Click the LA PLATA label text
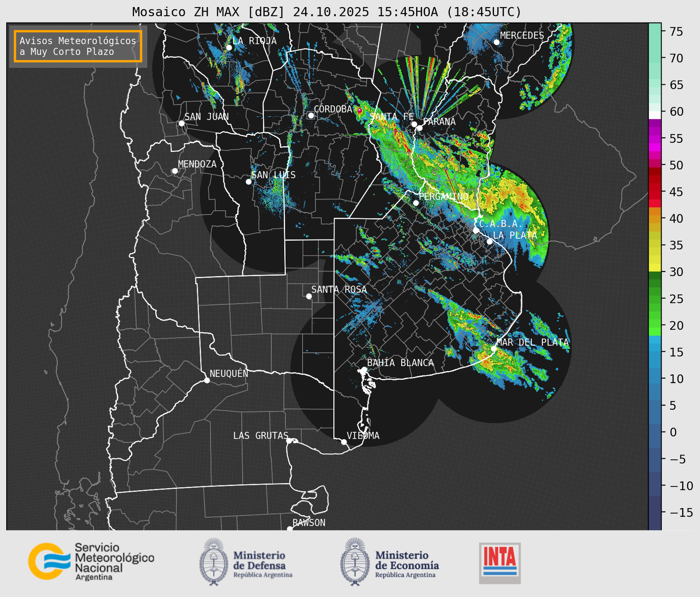Viewport: 700px width, 597px height. [515, 235]
